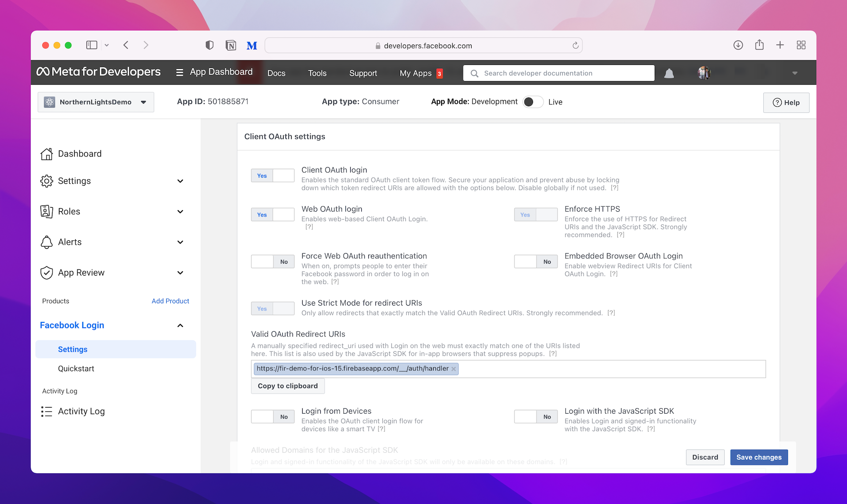847x504 pixels.
Task: Click the privacy shield icon in toolbar
Action: [210, 45]
